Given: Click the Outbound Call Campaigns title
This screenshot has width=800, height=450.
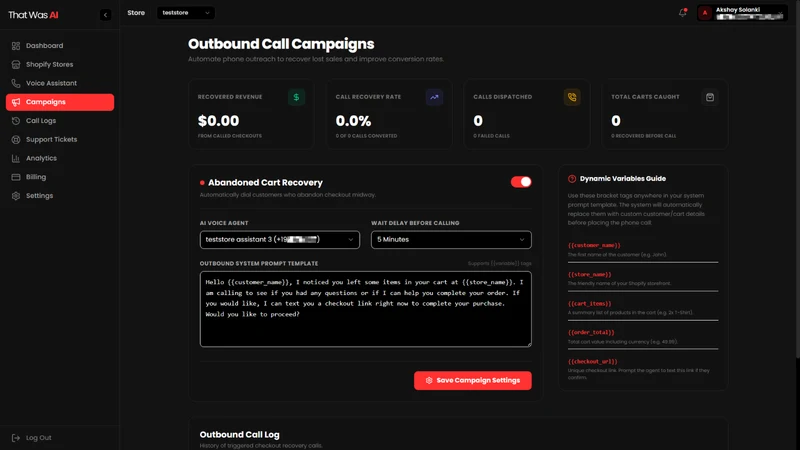Looking at the screenshot, I should tap(281, 44).
